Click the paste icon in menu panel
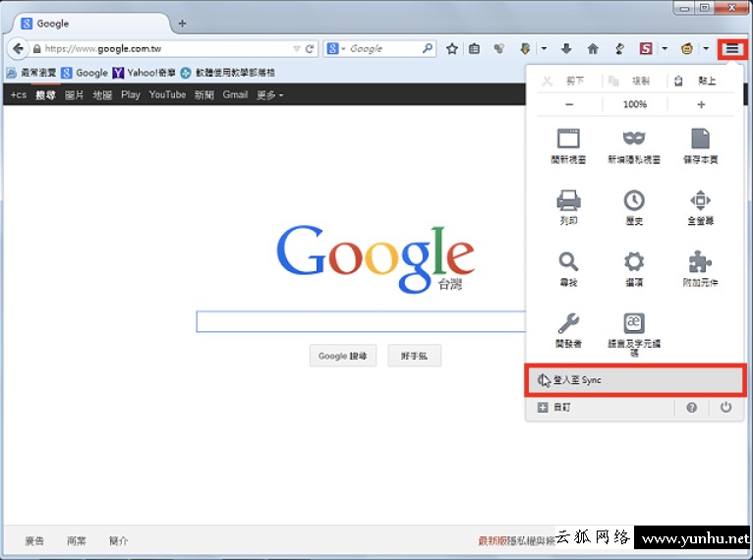 [x=678, y=82]
